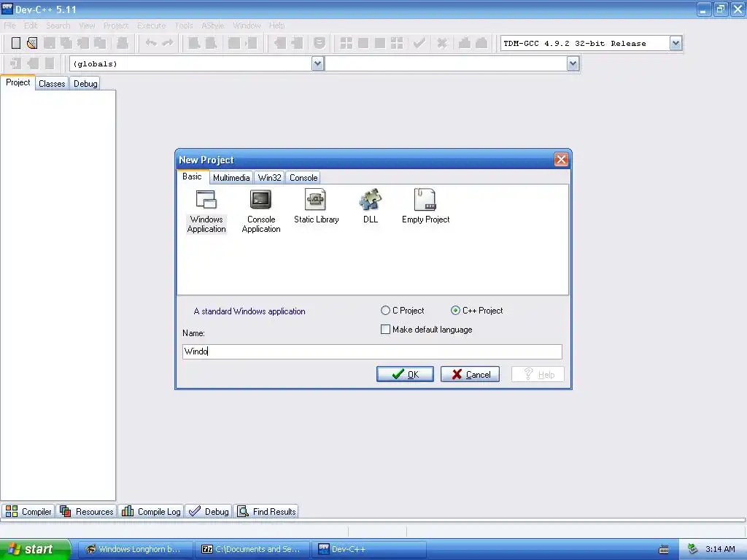The width and height of the screenshot is (747, 560).
Task: Click the Replace toolbar icon
Action: 211,43
